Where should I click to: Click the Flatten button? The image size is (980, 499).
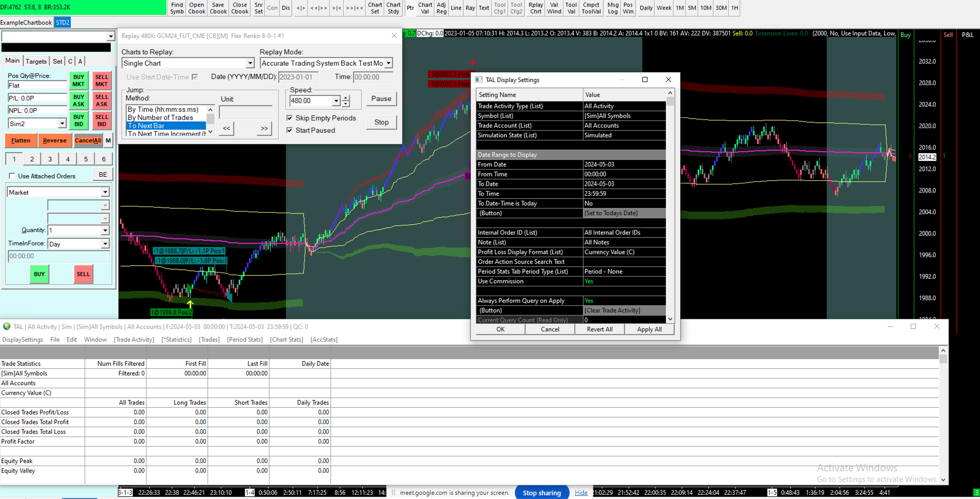coord(21,140)
